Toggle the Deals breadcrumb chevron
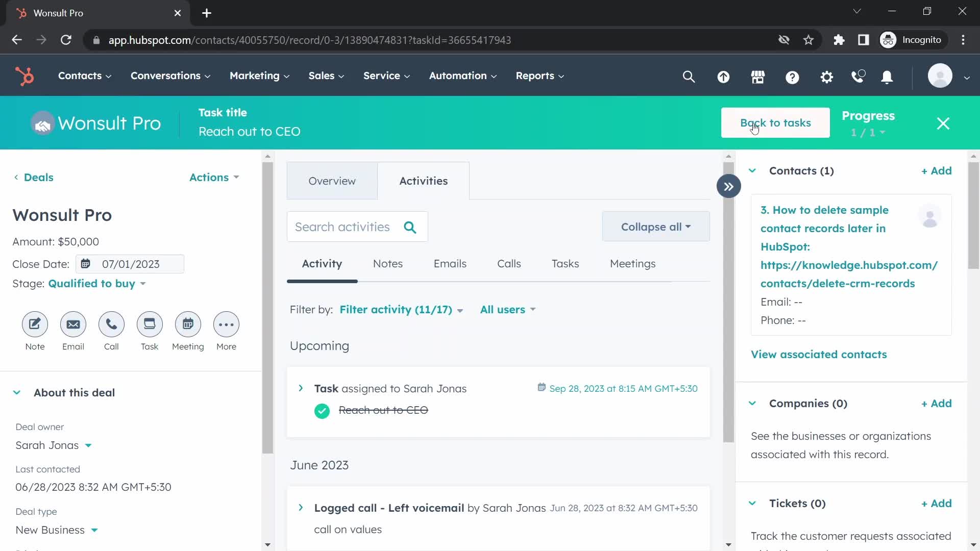Screen dimensions: 980x551 (x=15, y=177)
